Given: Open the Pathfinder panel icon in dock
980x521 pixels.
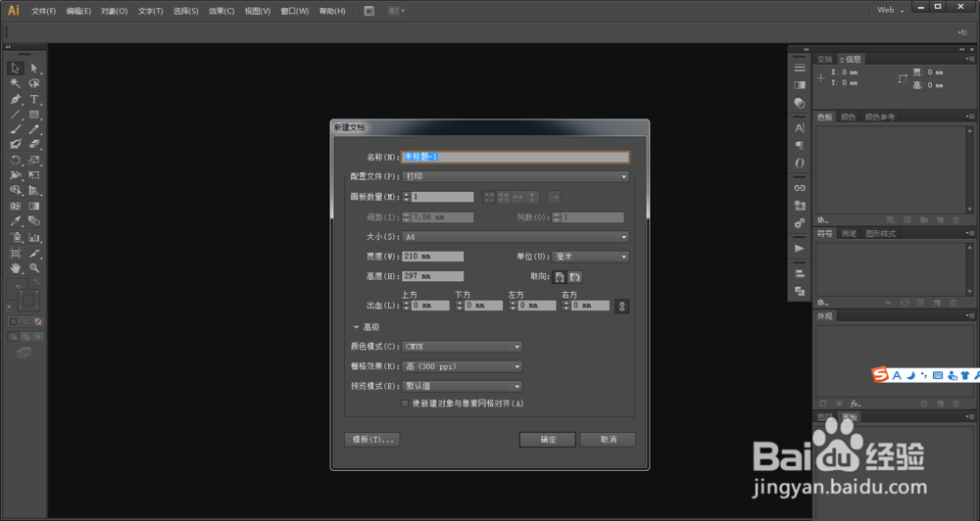Looking at the screenshot, I should point(800,291).
